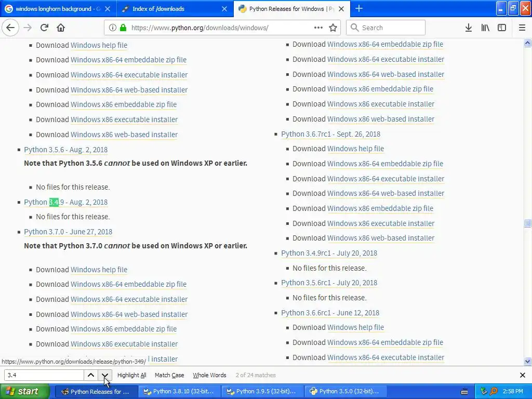Click scrollbar down arrow

tap(527, 362)
